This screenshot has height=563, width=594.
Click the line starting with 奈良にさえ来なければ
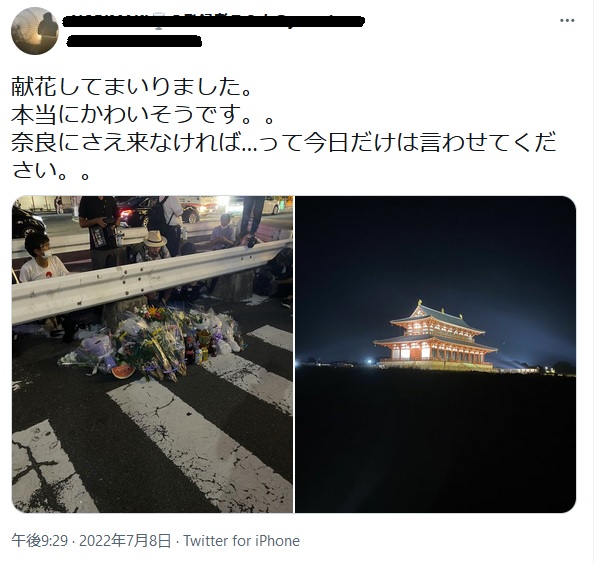tap(283, 142)
